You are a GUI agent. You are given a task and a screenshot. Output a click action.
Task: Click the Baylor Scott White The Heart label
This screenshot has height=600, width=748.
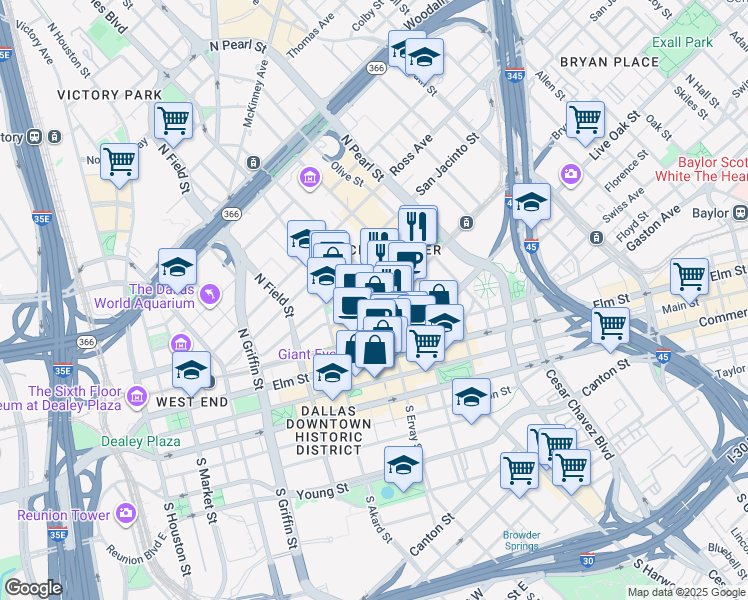701,169
